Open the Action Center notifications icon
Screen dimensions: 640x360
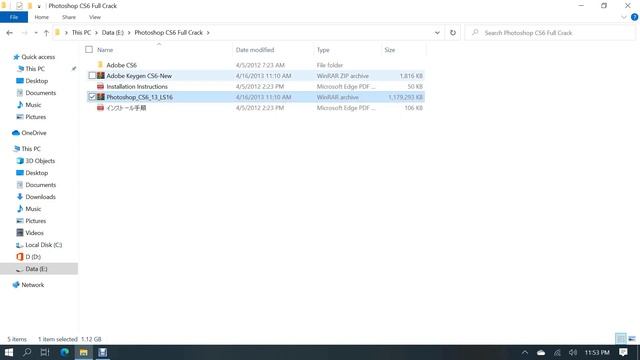(623, 353)
